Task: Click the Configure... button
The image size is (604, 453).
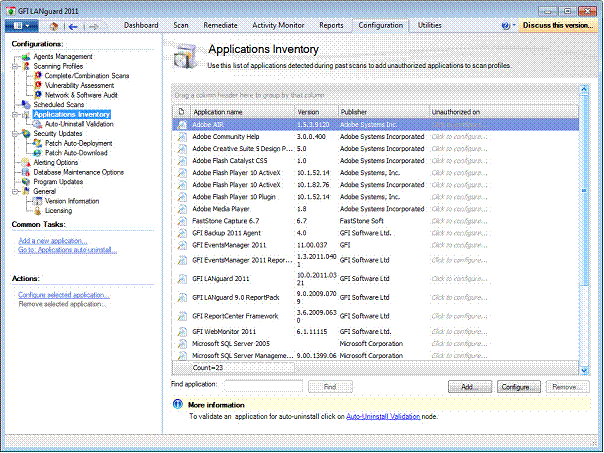Action: (x=518, y=387)
